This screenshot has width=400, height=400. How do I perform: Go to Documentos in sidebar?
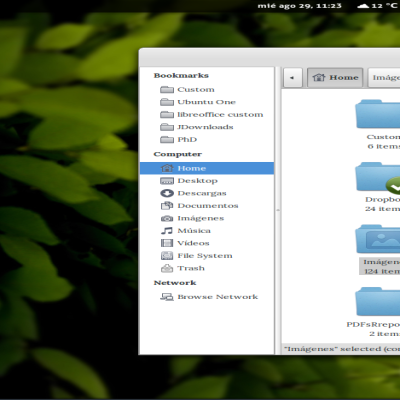[x=207, y=206]
